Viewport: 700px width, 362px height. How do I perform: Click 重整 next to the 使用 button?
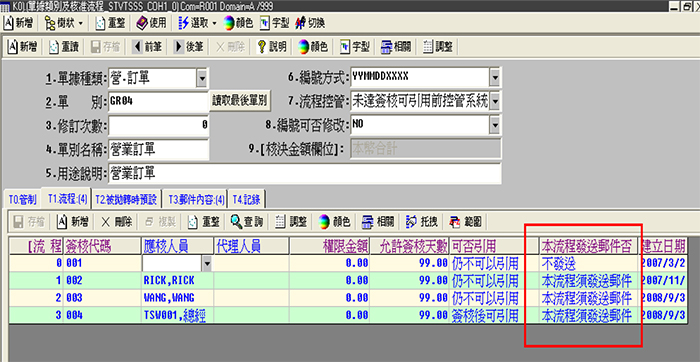[x=111, y=23]
